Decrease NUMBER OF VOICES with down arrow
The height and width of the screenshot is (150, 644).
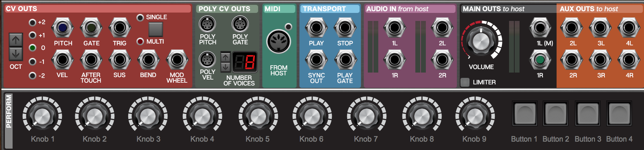(x=226, y=67)
